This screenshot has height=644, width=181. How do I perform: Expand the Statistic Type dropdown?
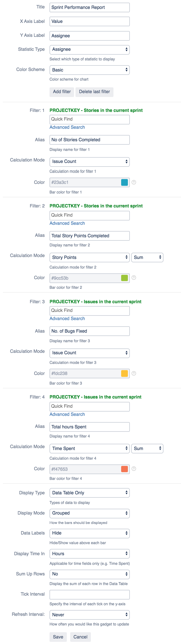pos(89,50)
